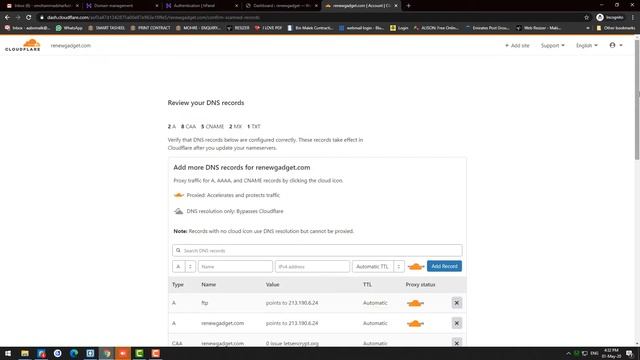Click the Cloudflare logo

pyautogui.click(x=22, y=45)
